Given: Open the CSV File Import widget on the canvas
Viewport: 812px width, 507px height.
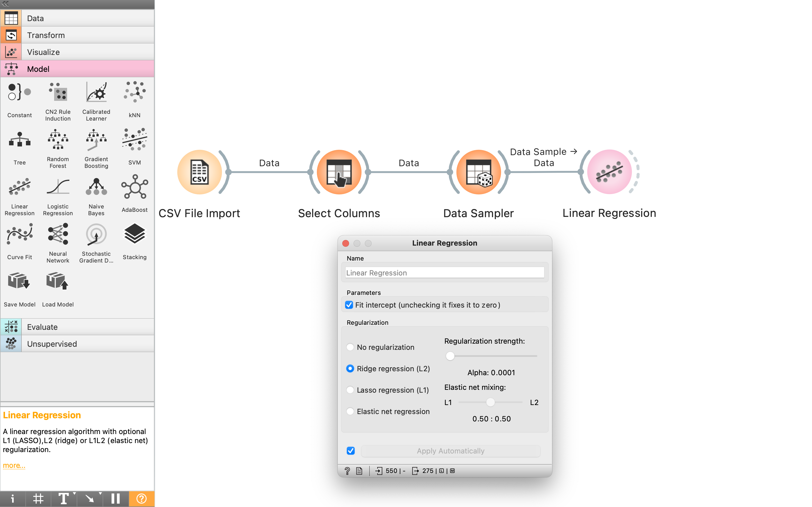Looking at the screenshot, I should (x=200, y=172).
